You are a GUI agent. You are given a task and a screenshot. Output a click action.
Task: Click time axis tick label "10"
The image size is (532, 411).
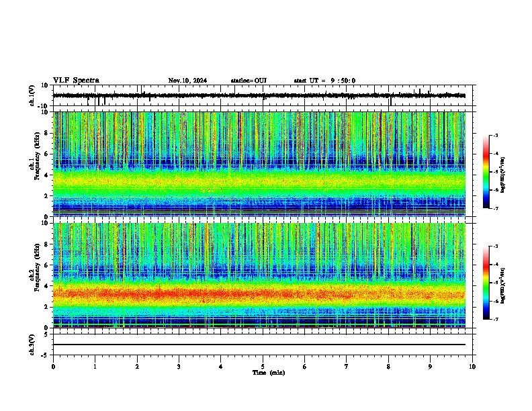(x=472, y=367)
